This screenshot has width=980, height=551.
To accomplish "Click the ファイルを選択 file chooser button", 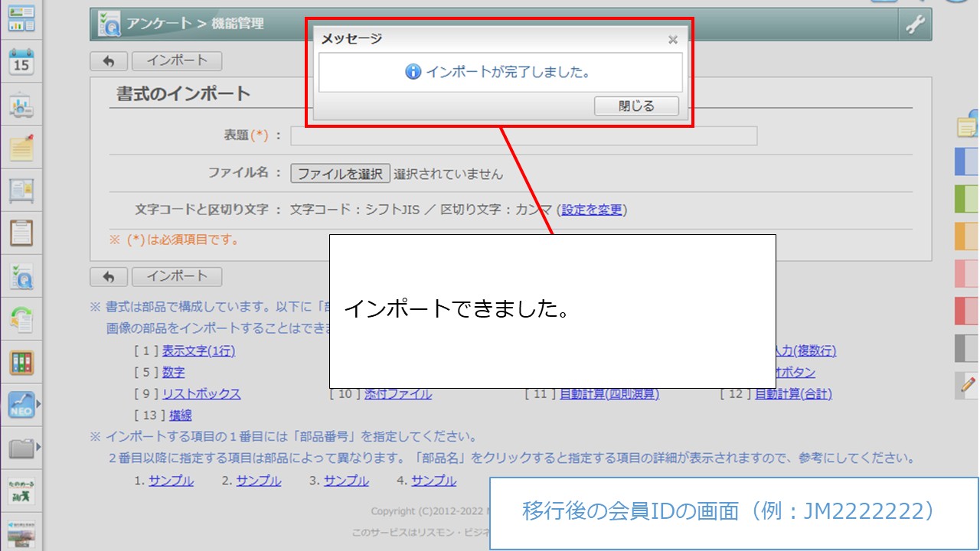I will coord(340,174).
